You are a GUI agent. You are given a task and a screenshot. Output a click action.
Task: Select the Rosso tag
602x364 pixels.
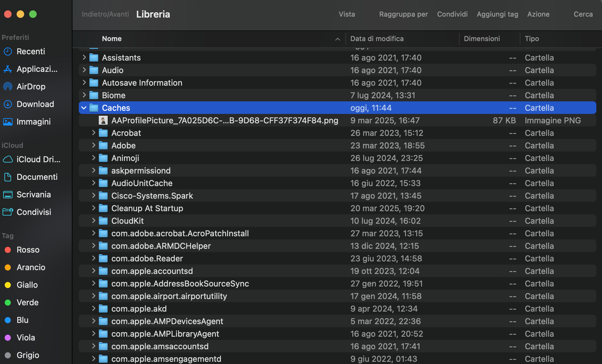point(28,249)
